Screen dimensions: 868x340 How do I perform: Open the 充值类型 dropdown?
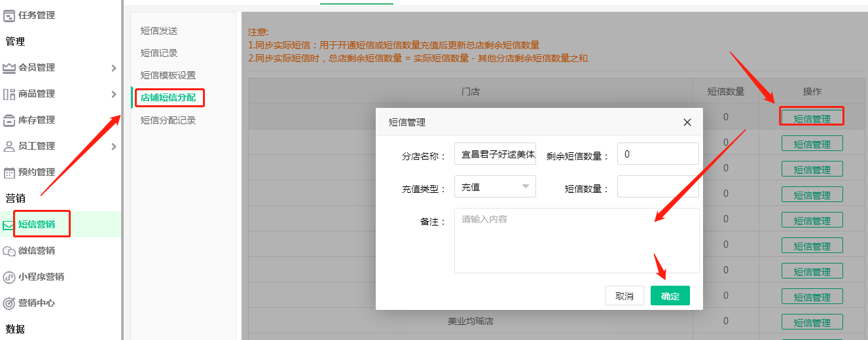click(495, 187)
